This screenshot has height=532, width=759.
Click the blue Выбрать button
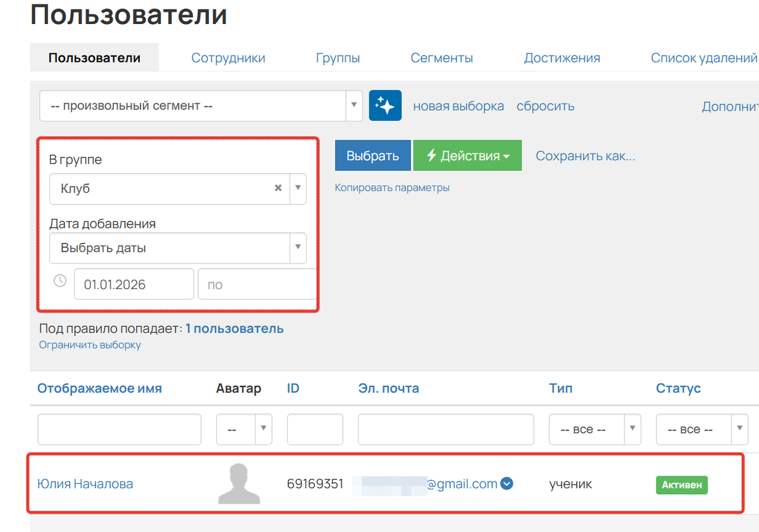pos(373,155)
